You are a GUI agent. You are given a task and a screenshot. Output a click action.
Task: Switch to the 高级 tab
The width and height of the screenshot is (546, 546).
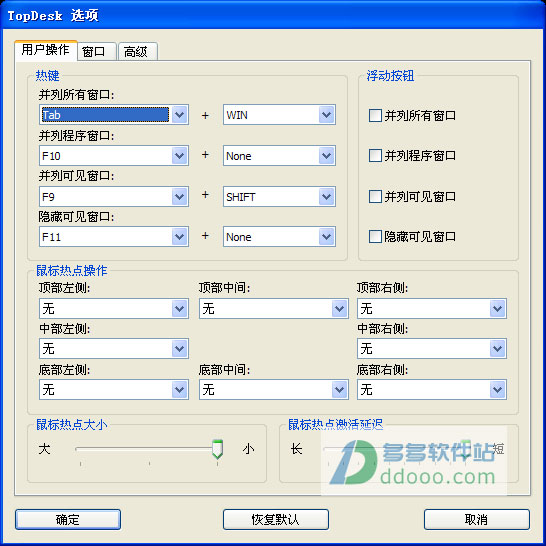pyautogui.click(x=138, y=52)
